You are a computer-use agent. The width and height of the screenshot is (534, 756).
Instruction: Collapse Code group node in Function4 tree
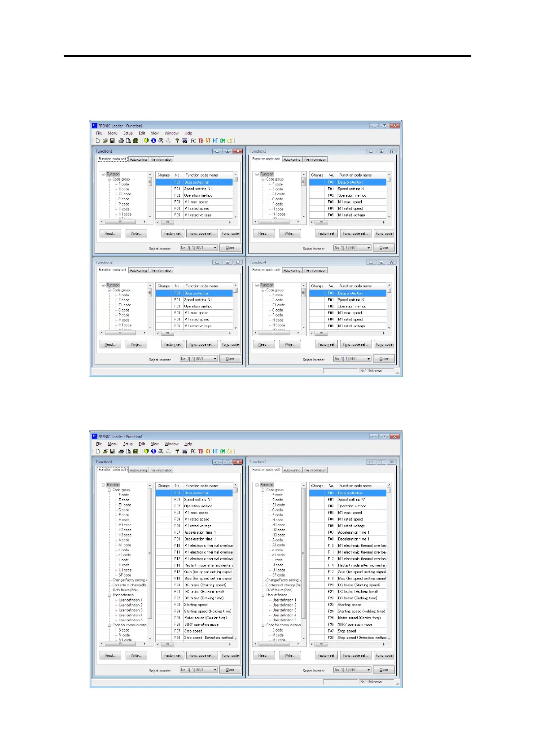point(263,290)
